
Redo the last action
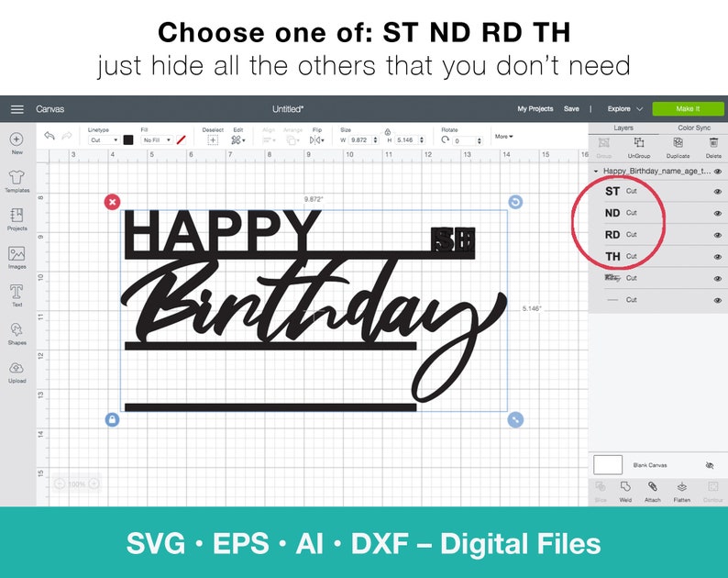[67, 136]
